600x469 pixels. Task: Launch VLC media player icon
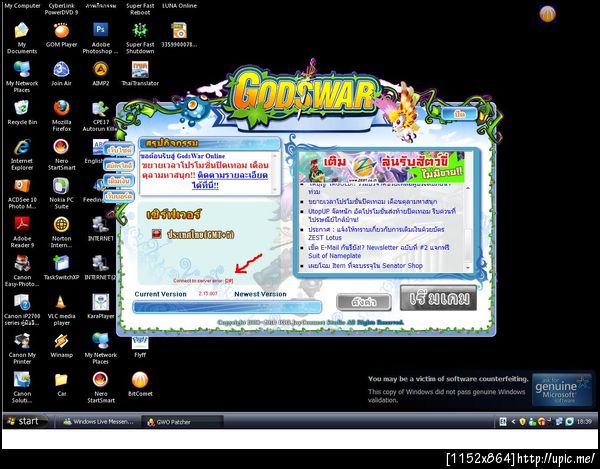click(x=61, y=310)
